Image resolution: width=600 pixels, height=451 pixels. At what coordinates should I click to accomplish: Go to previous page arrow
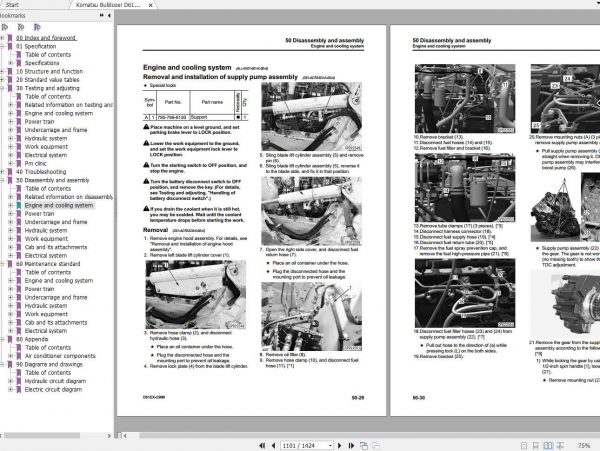click(273, 445)
